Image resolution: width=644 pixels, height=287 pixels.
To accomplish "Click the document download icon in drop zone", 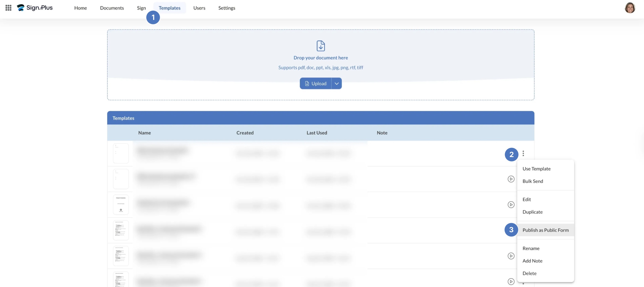I will point(321,46).
